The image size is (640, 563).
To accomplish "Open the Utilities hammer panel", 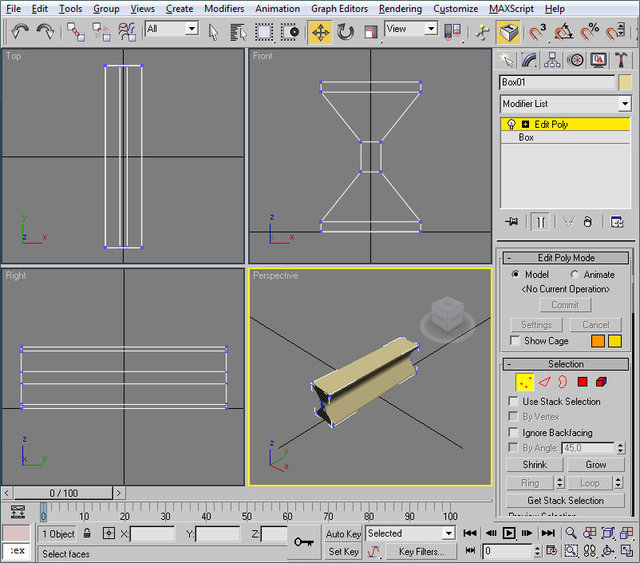I will 620,60.
